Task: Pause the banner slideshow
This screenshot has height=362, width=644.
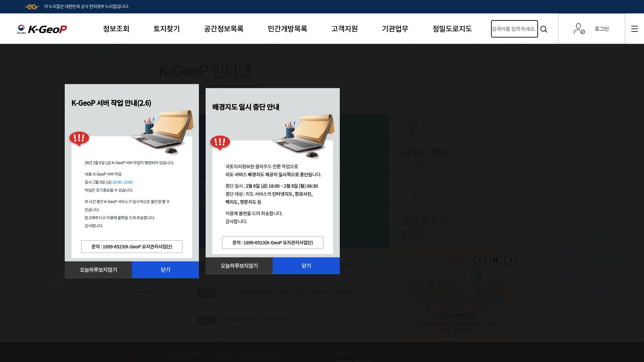Action: [495, 260]
